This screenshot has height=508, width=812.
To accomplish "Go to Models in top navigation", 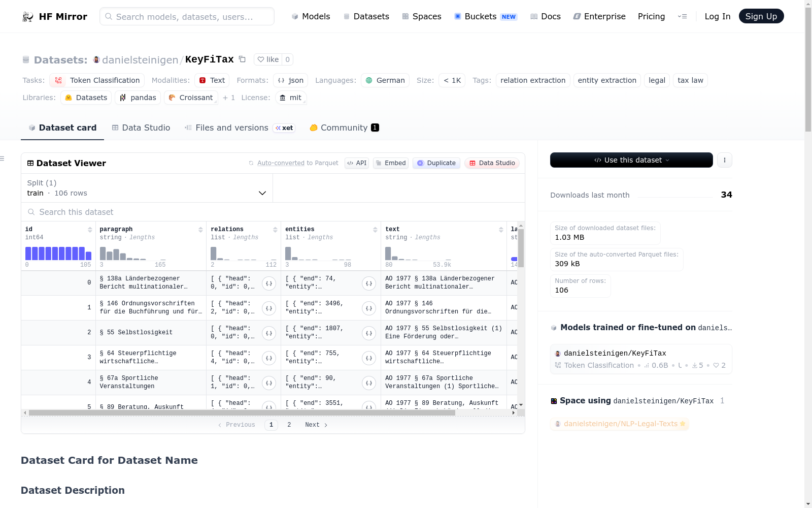I will 311,17.
